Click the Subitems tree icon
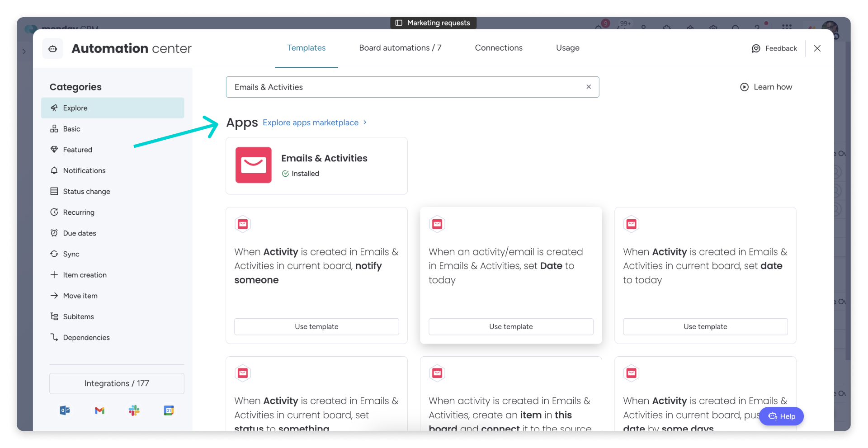This screenshot has height=448, width=868. point(54,316)
